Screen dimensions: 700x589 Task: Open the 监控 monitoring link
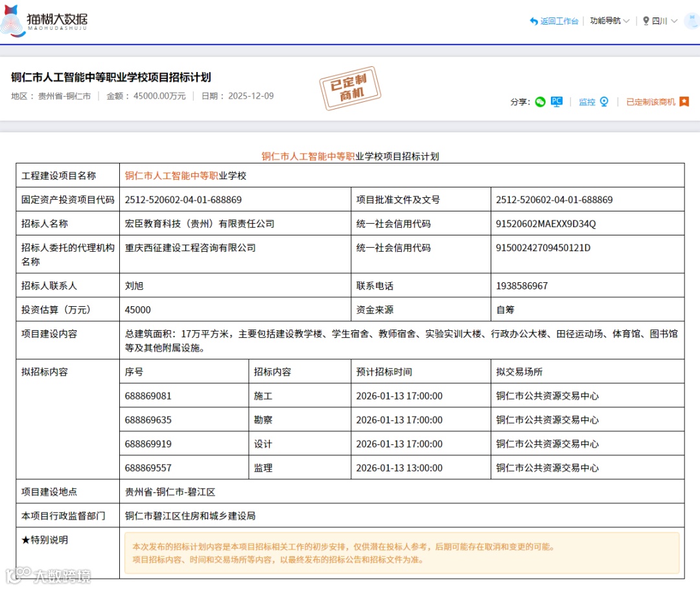[x=587, y=102]
